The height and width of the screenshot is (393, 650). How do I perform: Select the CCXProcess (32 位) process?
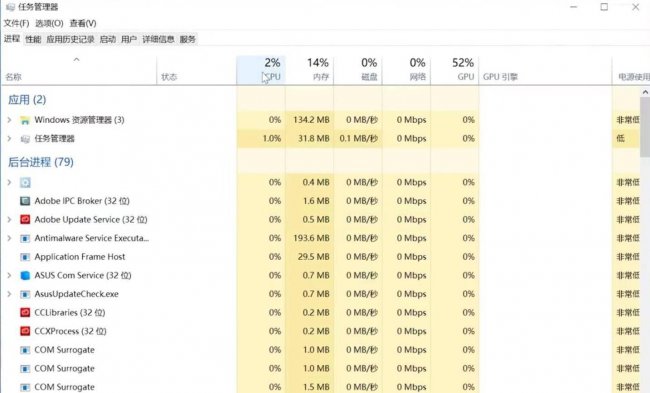(320, 331)
